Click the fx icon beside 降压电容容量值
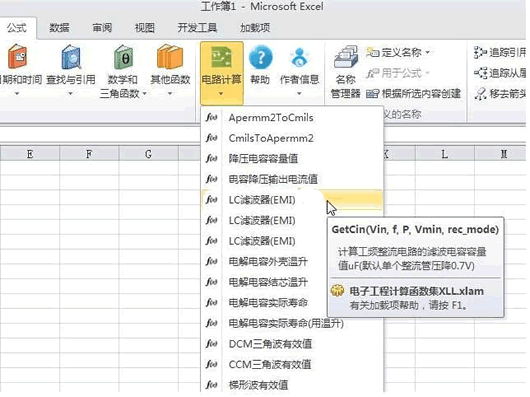530x397 pixels. tap(212, 158)
